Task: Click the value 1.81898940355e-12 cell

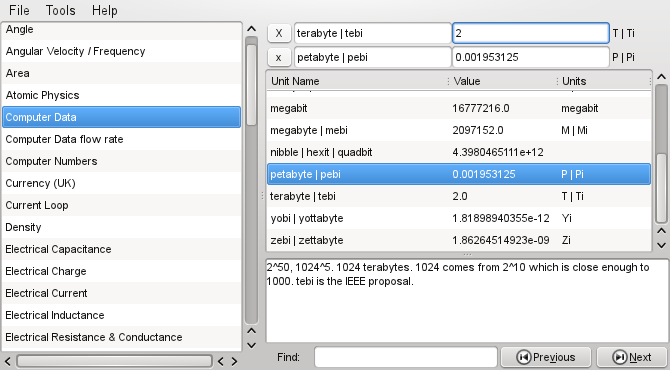Action: 501,218
